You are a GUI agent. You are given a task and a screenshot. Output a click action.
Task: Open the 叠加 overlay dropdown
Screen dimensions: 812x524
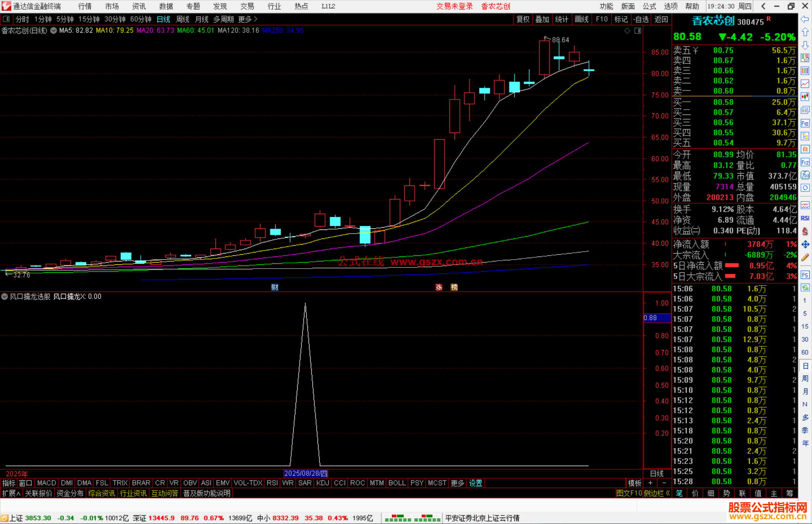(x=542, y=19)
